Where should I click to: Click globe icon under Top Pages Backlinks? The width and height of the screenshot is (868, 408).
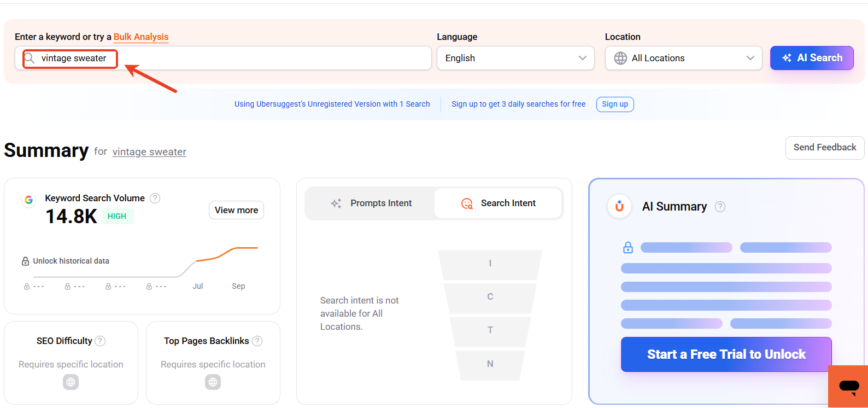tap(213, 382)
